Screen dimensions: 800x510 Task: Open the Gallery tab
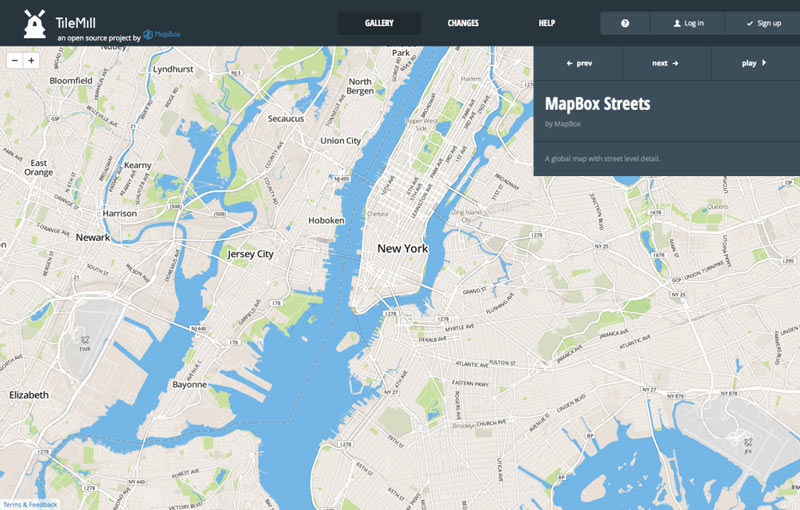(379, 23)
